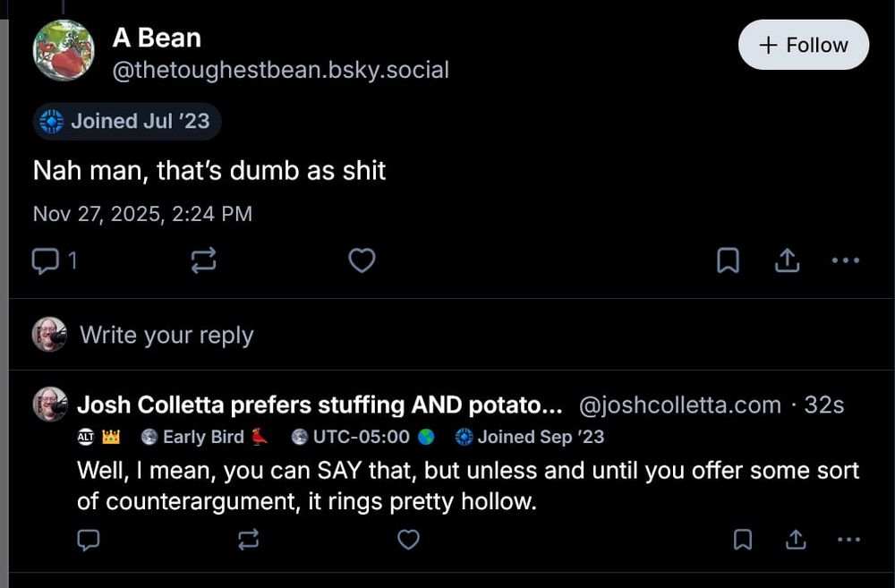Screen dimensions: 895x588
Task: Share A Bean's post via the upload icon
Action: [787, 260]
